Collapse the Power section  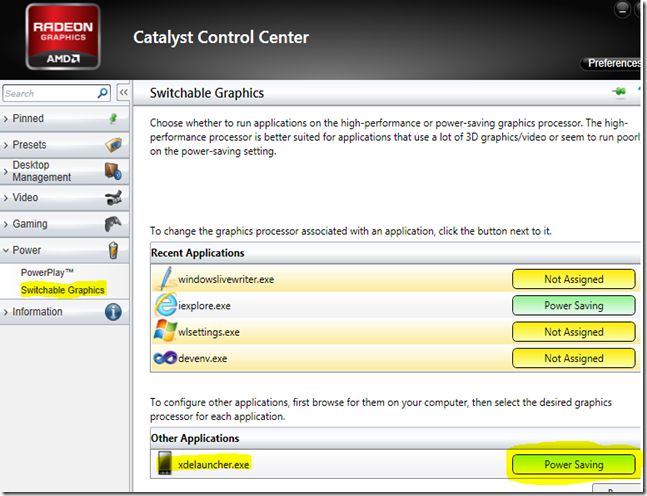5,250
